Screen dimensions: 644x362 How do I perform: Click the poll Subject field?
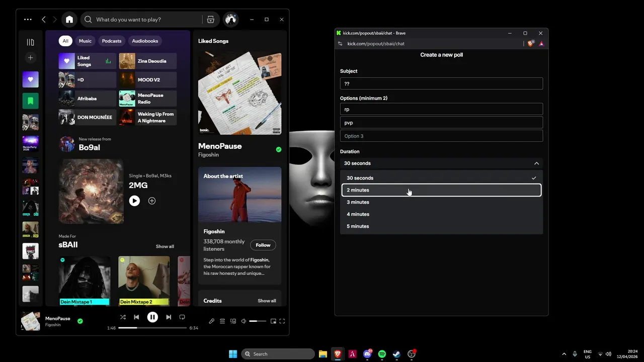(x=441, y=83)
